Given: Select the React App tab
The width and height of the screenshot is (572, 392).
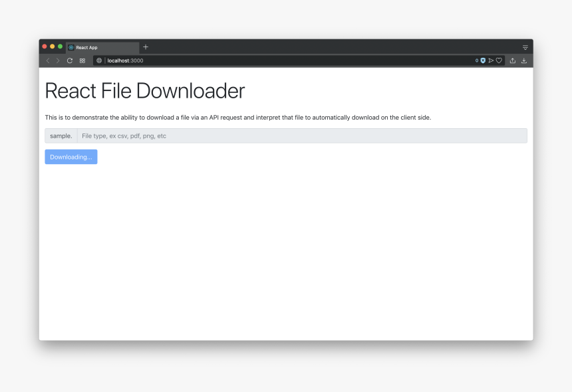Looking at the screenshot, I should 102,47.
